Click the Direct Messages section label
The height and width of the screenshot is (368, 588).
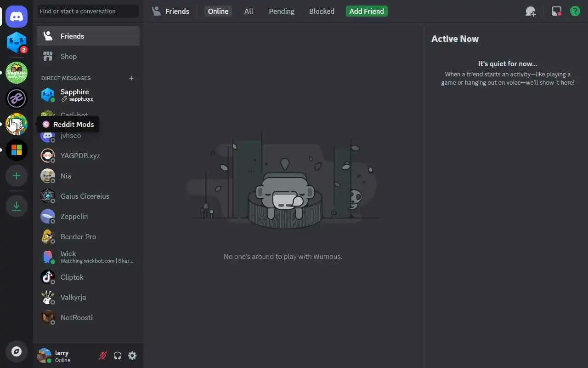point(66,78)
